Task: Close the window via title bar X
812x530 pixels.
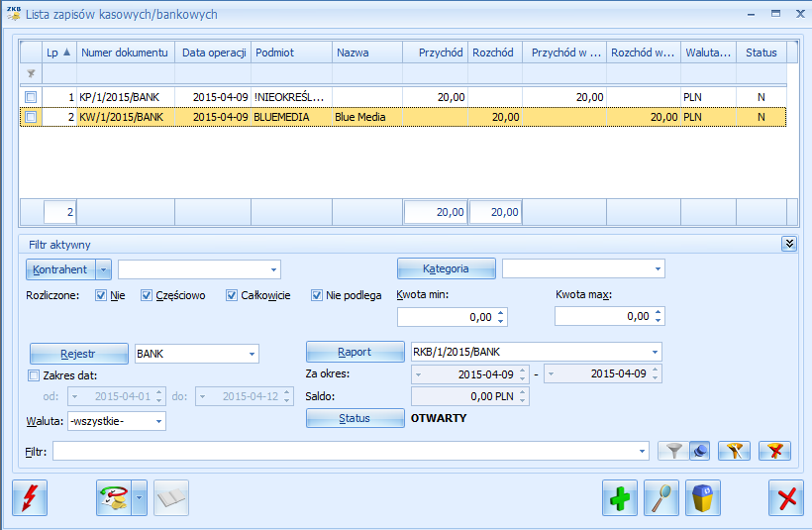Action: pos(800,14)
